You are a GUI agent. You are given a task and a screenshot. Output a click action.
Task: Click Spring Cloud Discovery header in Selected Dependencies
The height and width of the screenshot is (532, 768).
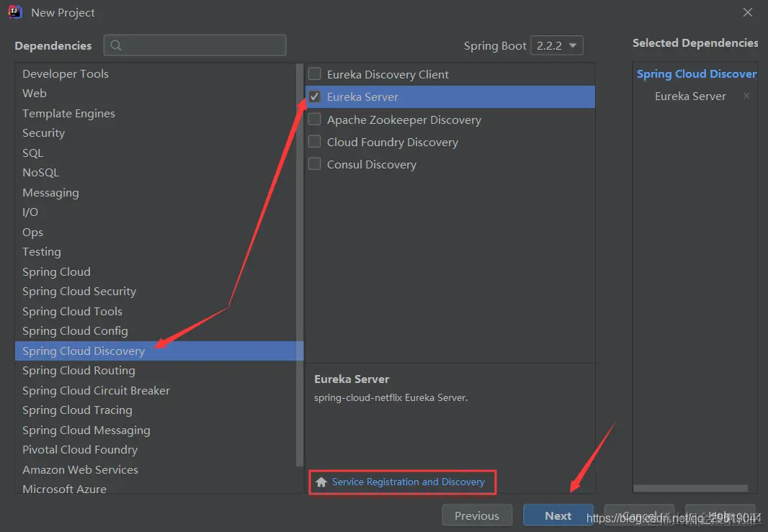(x=697, y=74)
